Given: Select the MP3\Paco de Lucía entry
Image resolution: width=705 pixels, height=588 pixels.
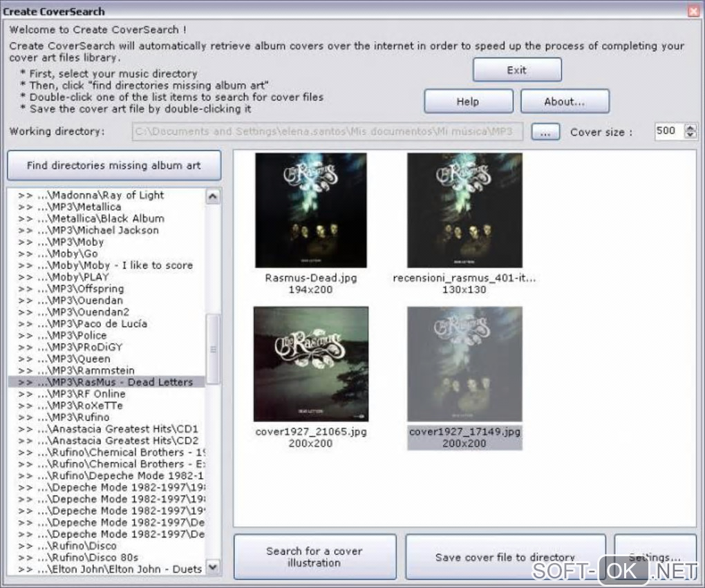Looking at the screenshot, I should point(106,323).
